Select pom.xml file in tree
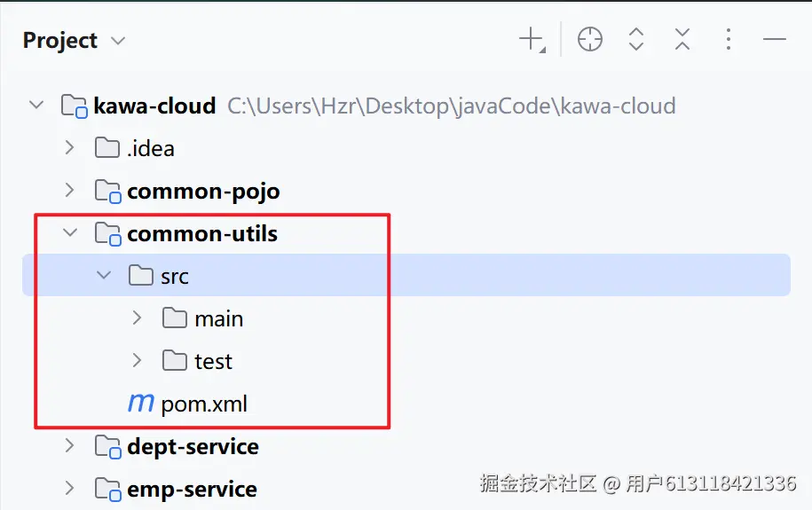812x510 pixels. click(204, 404)
